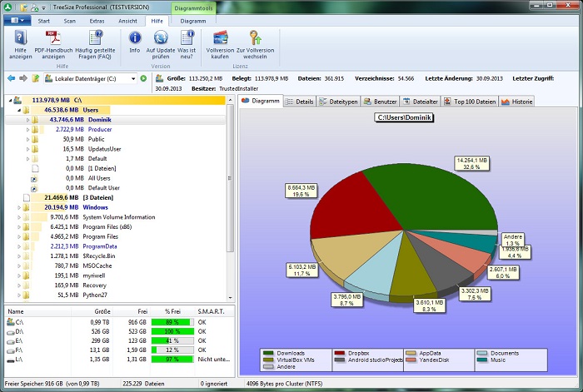Image resolution: width=583 pixels, height=392 pixels.
Task: Expand the $Recycle.Bin node
Action: tap(19, 256)
